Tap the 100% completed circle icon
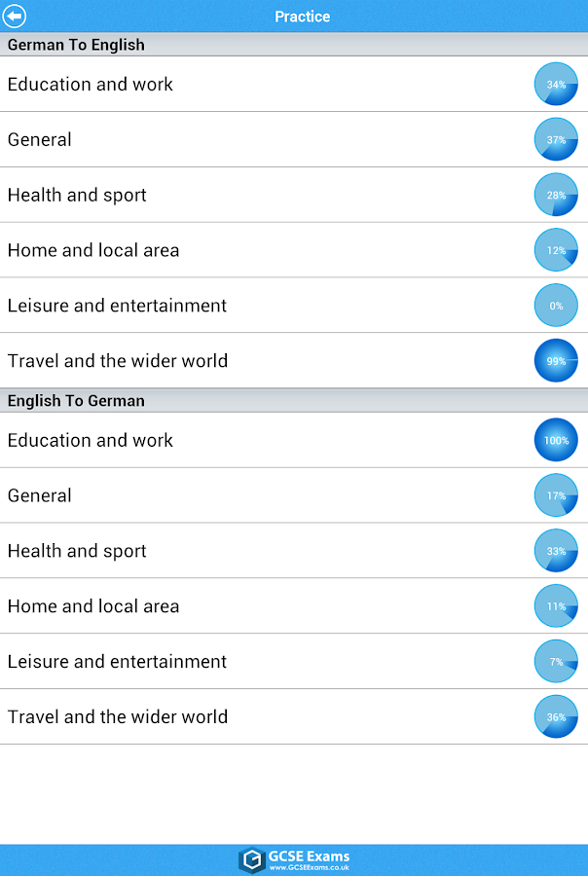This screenshot has width=588, height=876. coord(556,440)
